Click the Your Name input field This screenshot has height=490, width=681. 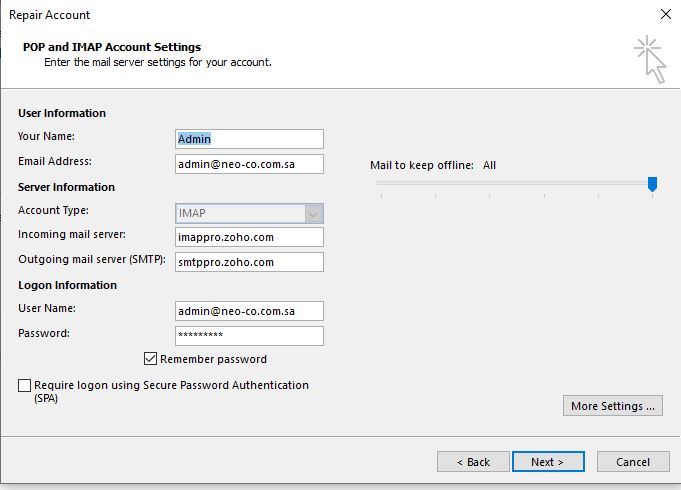248,139
